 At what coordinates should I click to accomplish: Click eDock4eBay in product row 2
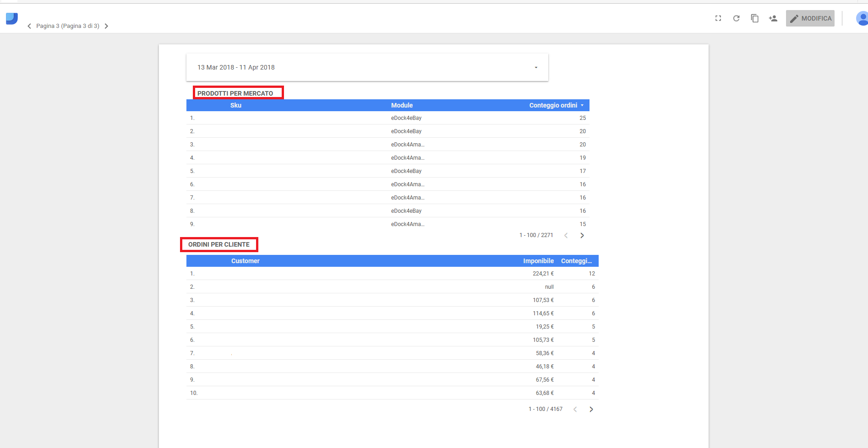pos(406,131)
